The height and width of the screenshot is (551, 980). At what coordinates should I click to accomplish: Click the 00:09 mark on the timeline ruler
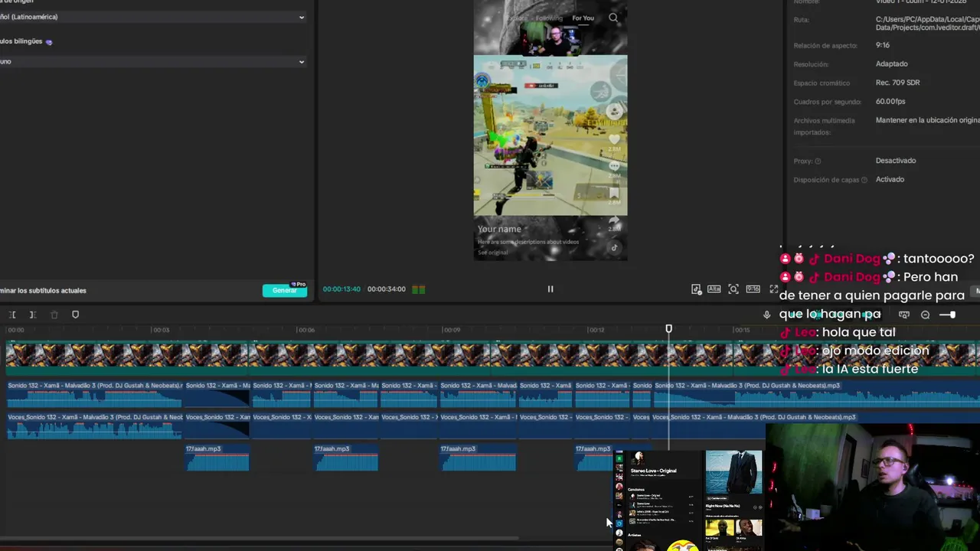click(451, 330)
